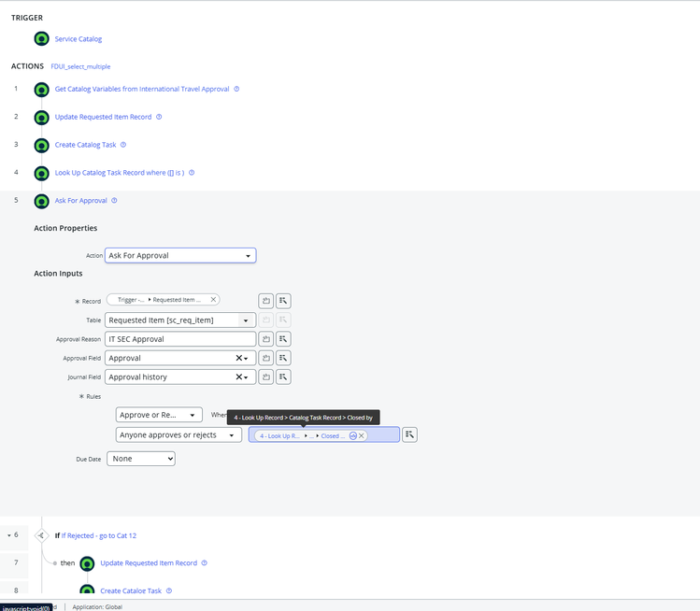Open data pill picker for Journal Field
The height and width of the screenshot is (611, 700).
click(283, 377)
